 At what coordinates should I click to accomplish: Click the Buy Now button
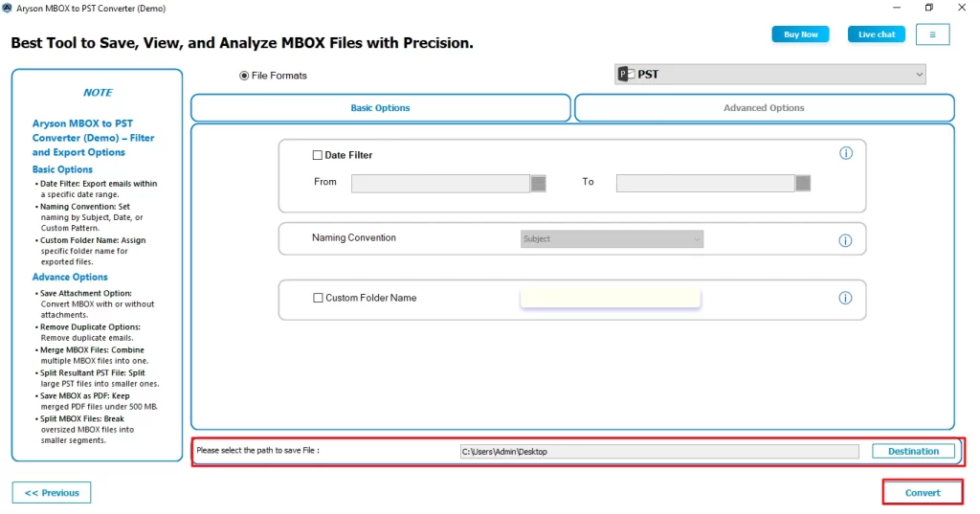pyautogui.click(x=801, y=34)
